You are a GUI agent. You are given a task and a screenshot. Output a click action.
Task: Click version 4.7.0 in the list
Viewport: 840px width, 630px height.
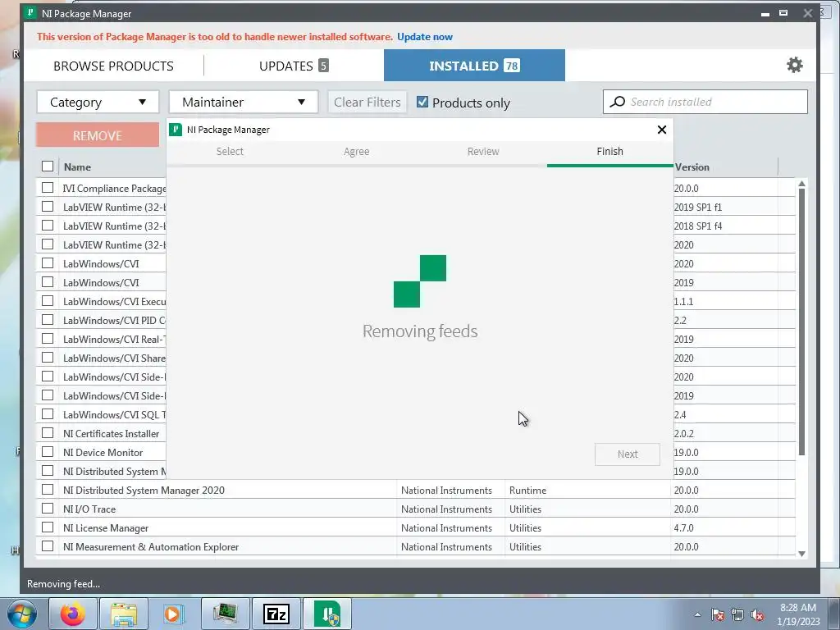coord(683,527)
